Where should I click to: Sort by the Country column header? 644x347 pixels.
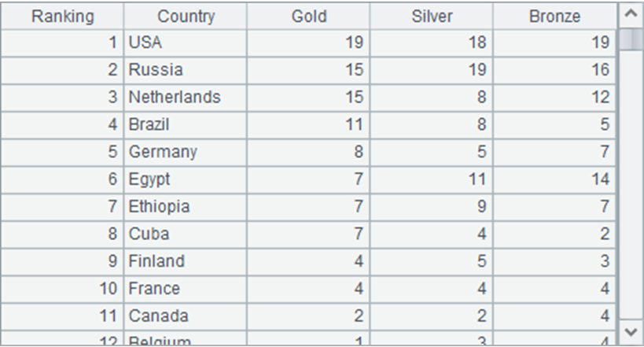click(x=186, y=17)
